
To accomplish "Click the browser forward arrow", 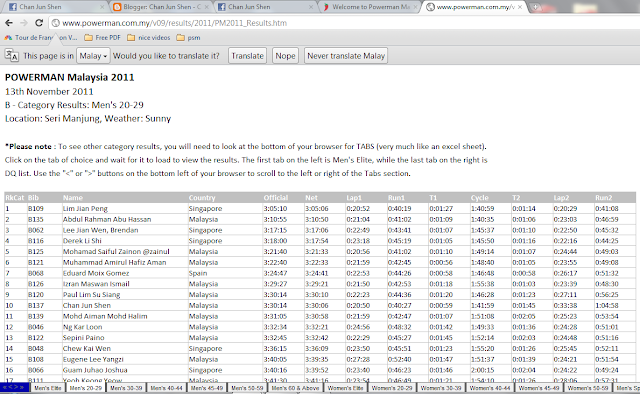I will tap(24, 23).
